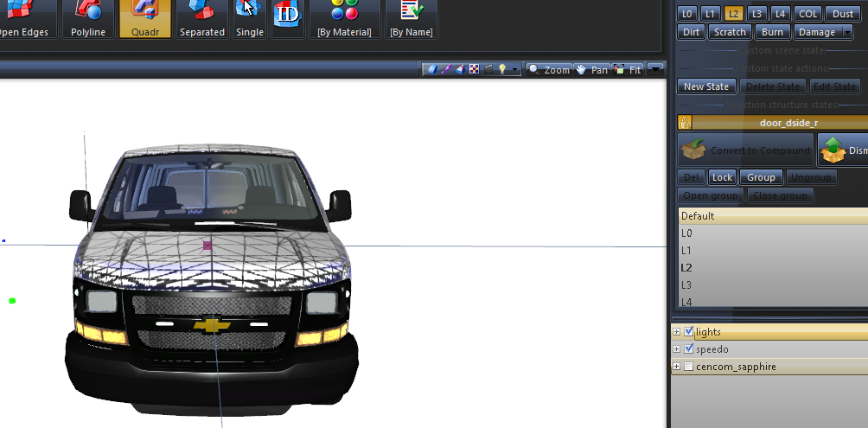The width and height of the screenshot is (868, 428).
Task: Toggle the highlighted L2 state button
Action: [x=733, y=14]
